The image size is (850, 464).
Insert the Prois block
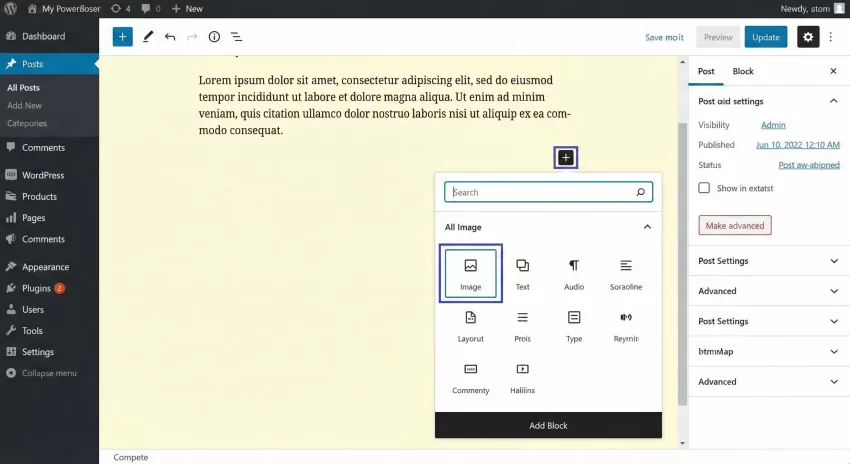click(523, 326)
